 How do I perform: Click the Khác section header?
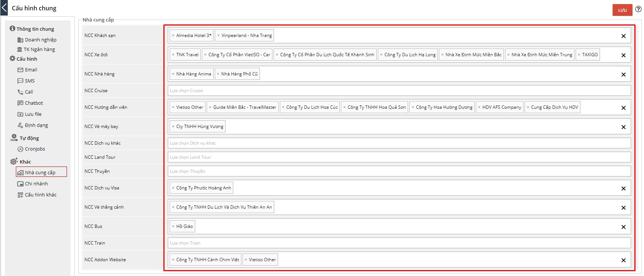coord(21,161)
